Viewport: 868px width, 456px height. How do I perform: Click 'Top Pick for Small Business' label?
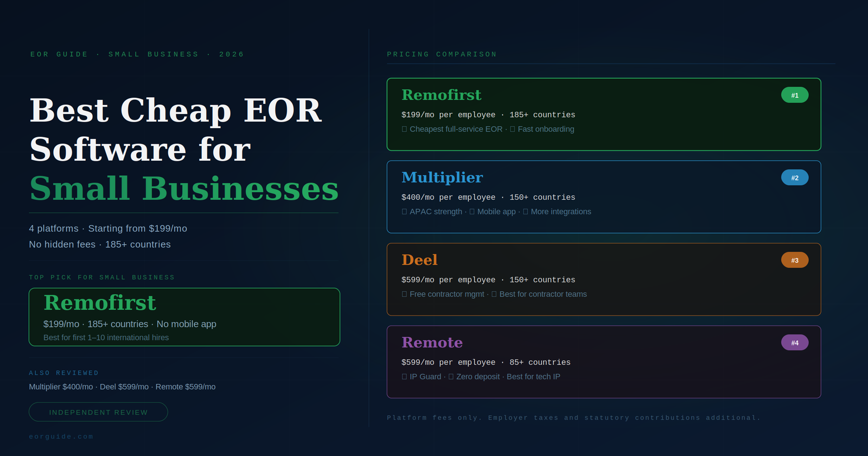(102, 277)
